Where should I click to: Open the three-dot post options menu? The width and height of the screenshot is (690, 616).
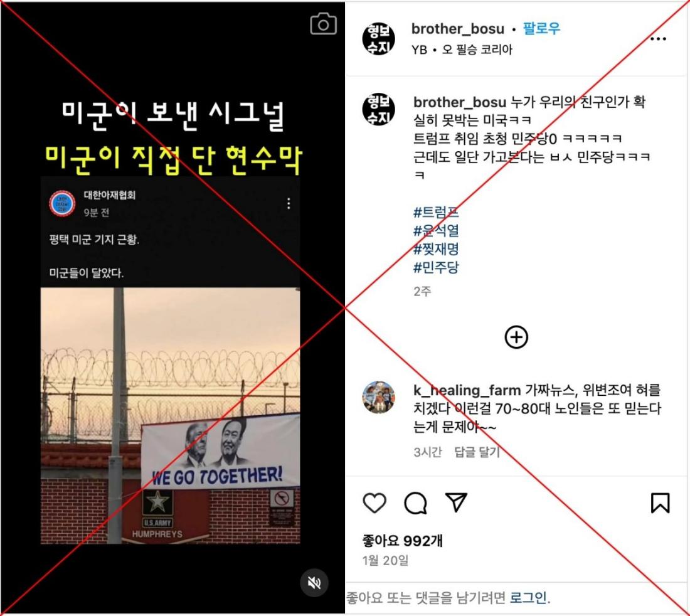[658, 39]
